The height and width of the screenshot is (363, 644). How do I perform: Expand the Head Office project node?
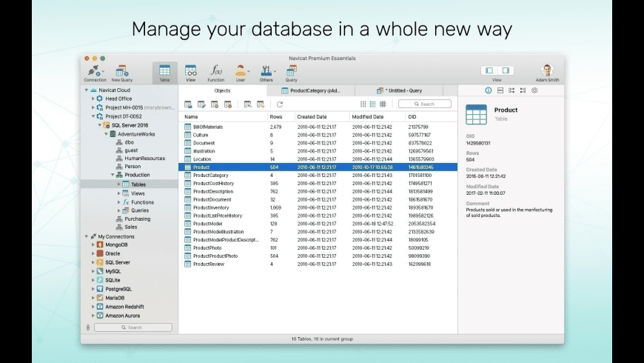[x=93, y=99]
